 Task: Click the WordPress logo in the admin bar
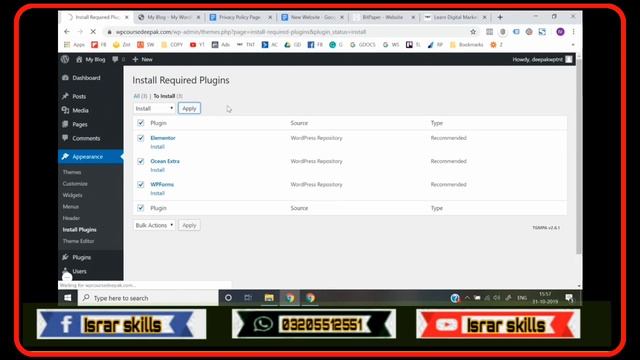click(65, 59)
